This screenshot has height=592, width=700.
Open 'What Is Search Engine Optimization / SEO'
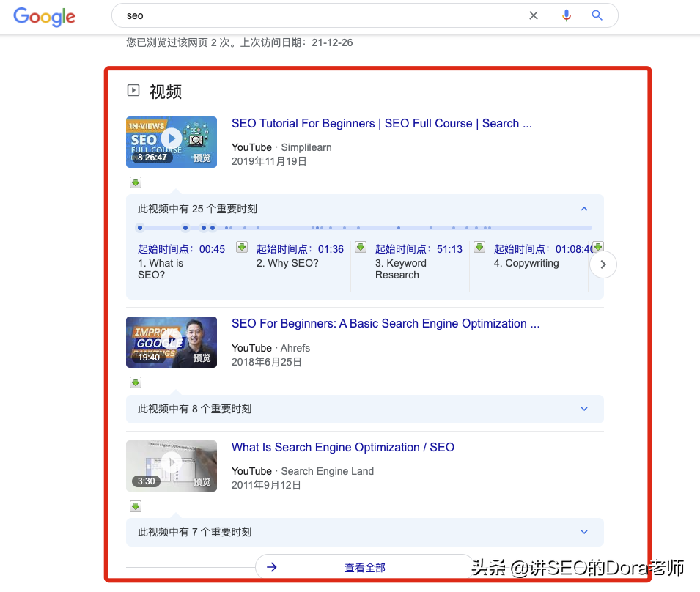point(343,448)
